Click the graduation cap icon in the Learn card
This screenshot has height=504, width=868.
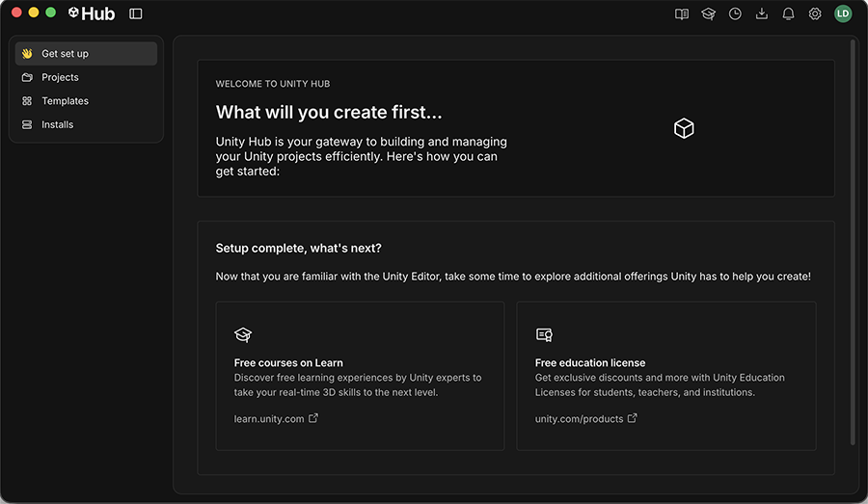click(x=243, y=334)
